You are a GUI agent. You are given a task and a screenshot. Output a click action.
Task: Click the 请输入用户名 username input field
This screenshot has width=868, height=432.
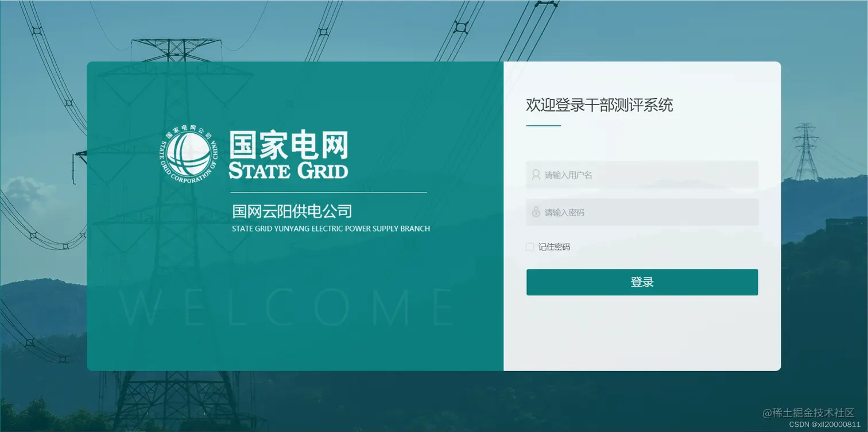point(642,174)
